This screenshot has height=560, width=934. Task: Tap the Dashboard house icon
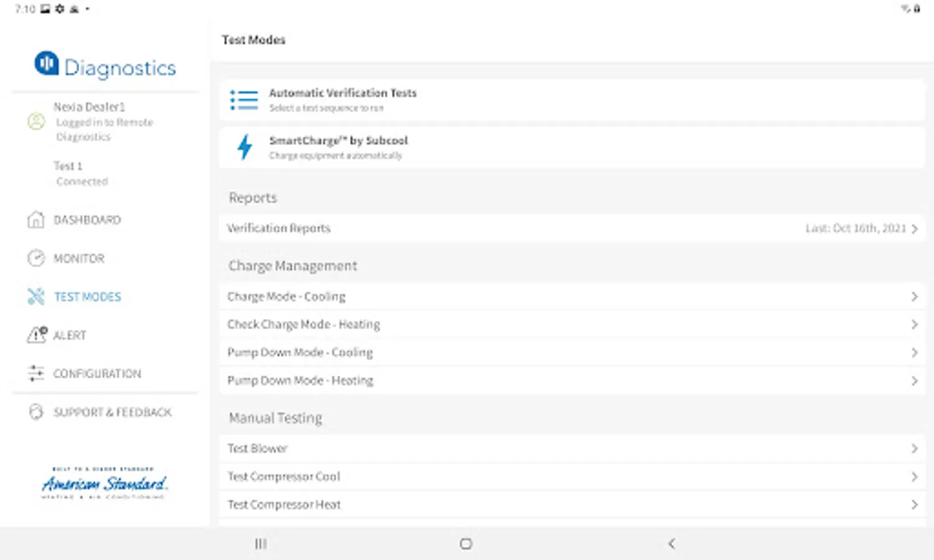[x=36, y=220]
